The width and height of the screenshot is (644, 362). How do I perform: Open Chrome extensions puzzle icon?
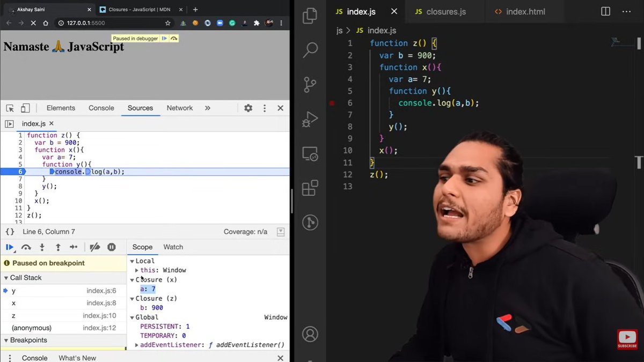(257, 23)
